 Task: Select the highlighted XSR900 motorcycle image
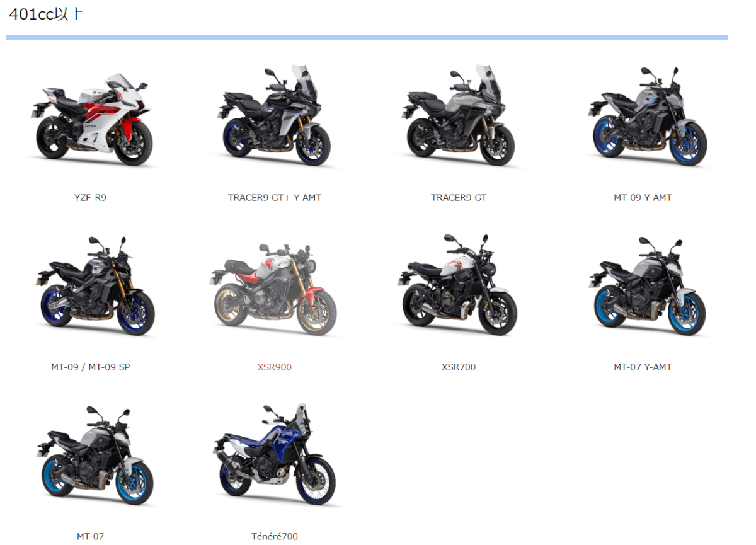(275, 288)
